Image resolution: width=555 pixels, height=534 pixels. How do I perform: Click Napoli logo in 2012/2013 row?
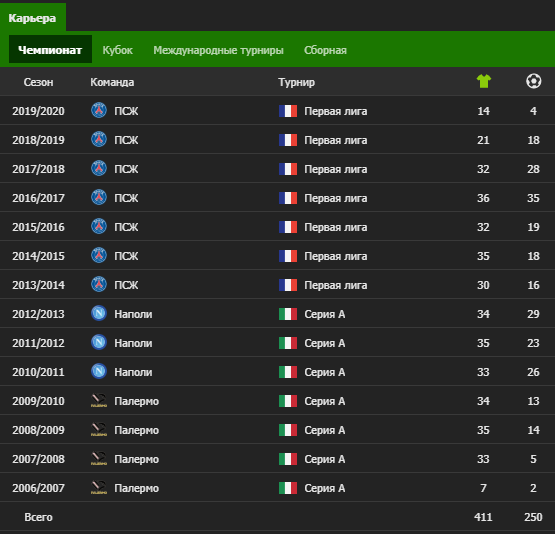[x=99, y=314]
